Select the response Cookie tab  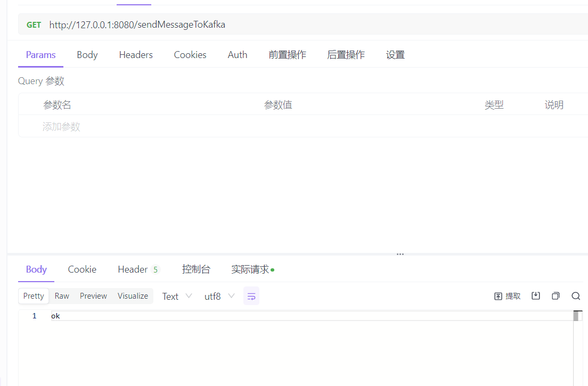(82, 269)
